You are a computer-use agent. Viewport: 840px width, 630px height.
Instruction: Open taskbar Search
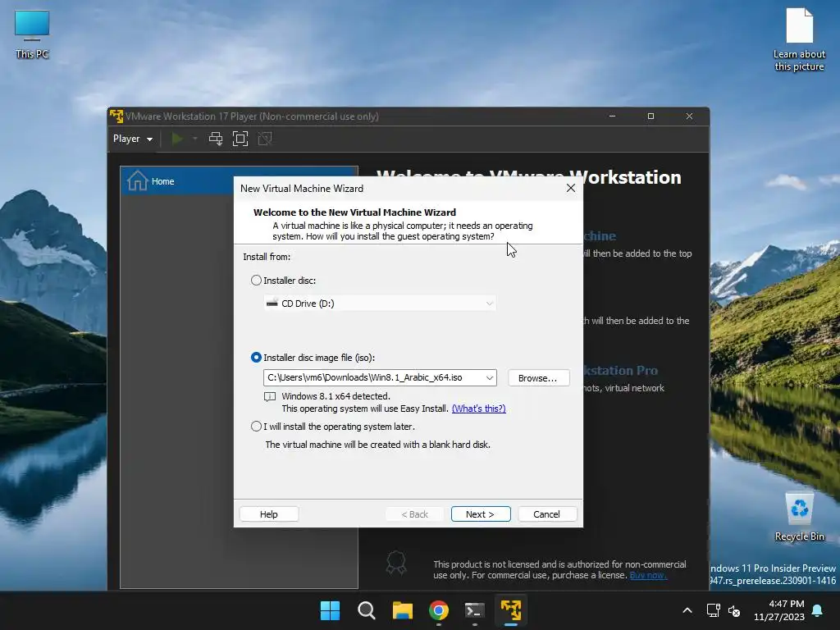367,610
